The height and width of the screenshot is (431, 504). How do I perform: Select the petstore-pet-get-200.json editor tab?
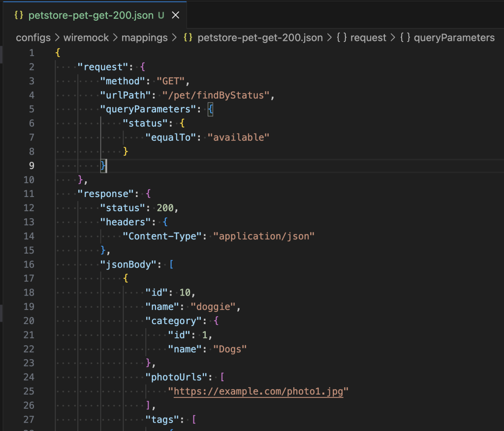point(91,15)
